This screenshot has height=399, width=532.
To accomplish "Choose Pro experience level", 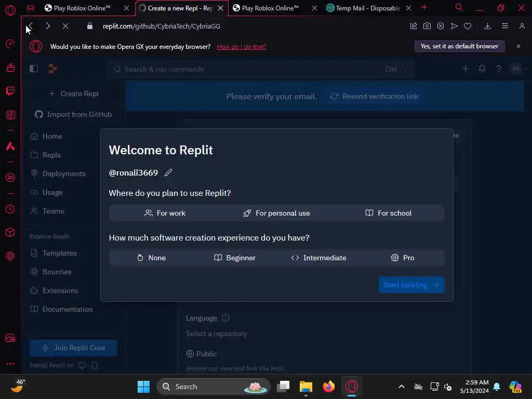I will click(x=403, y=258).
